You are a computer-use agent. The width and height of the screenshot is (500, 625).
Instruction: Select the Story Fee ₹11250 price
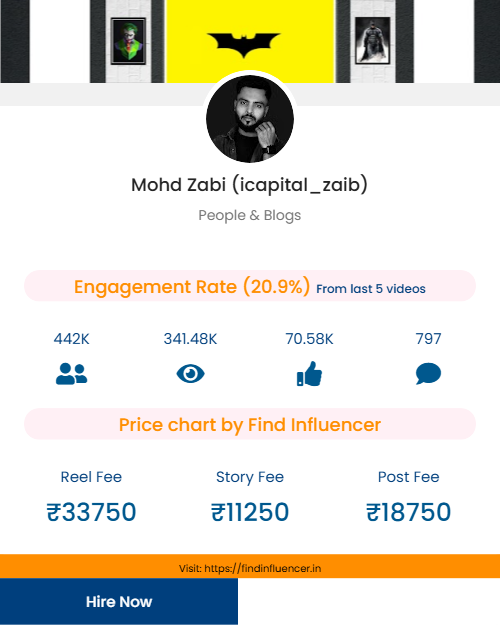(250, 512)
